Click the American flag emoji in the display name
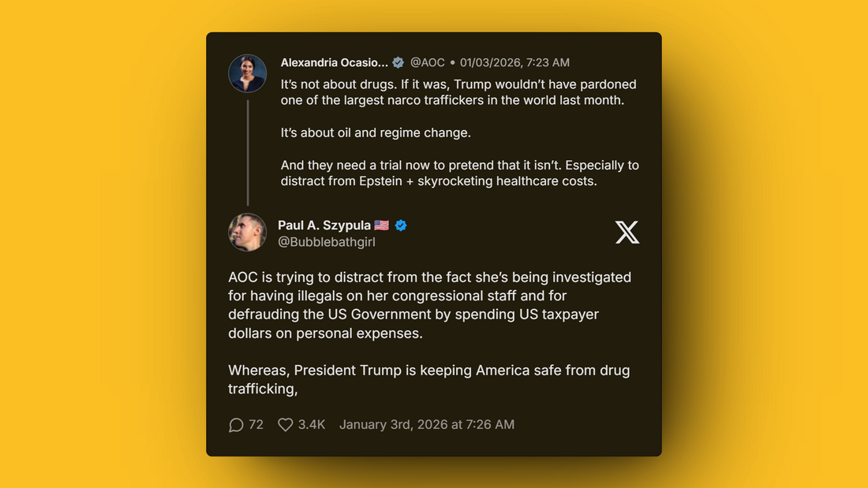Screen dimensions: 868x488 pos(380,225)
